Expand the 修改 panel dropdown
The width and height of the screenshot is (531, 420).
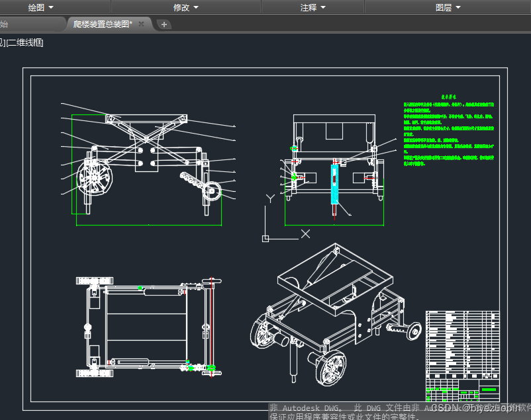[186, 7]
